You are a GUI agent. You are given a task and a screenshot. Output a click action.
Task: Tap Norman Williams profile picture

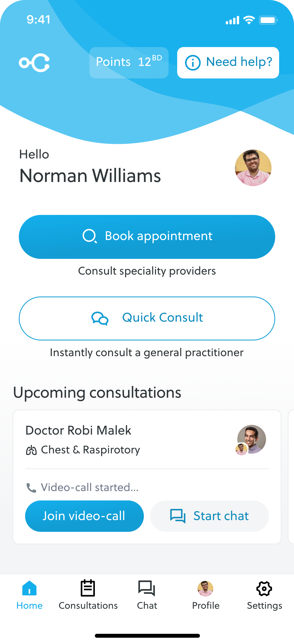252,168
